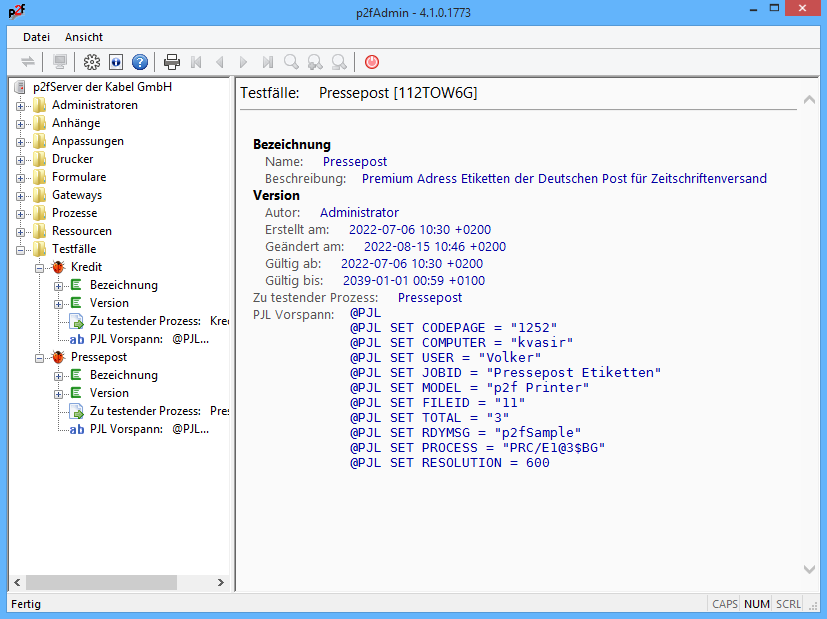Screen dimensions: 827x619
Task: Collapse the Pressepost test case node
Action: pyautogui.click(x=40, y=357)
